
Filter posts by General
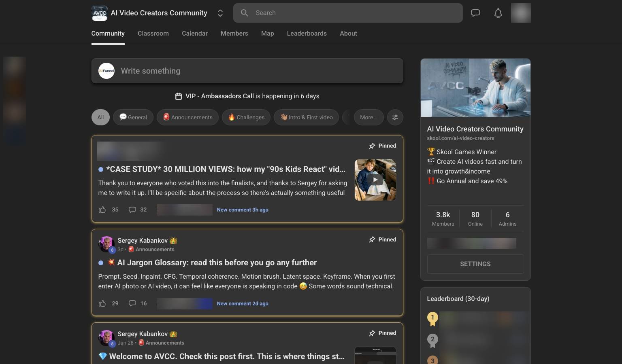133,117
